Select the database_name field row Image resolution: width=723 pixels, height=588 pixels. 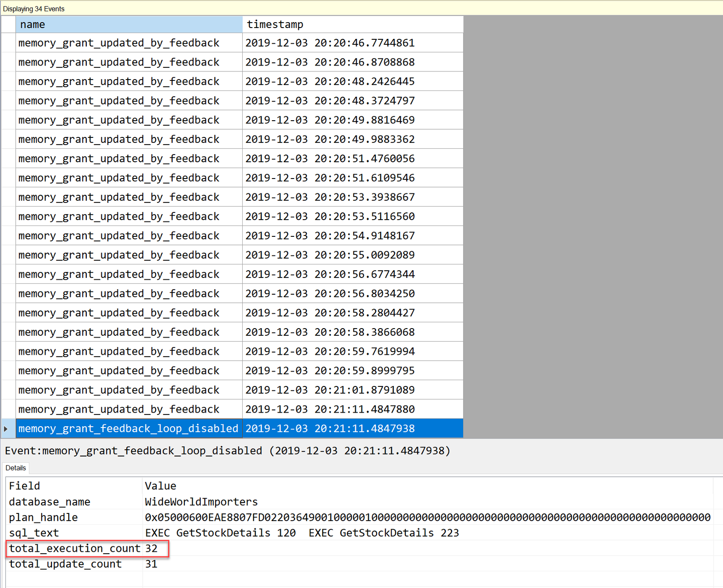[360, 502]
